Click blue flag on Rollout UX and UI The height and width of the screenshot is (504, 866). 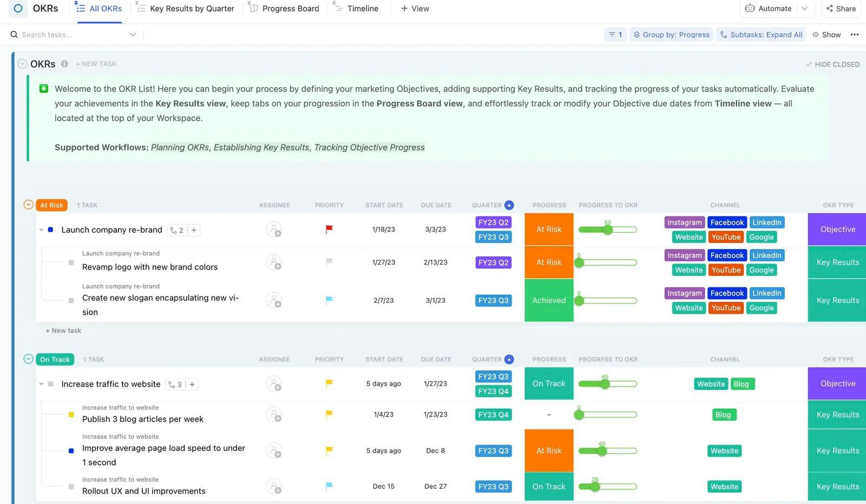click(329, 486)
